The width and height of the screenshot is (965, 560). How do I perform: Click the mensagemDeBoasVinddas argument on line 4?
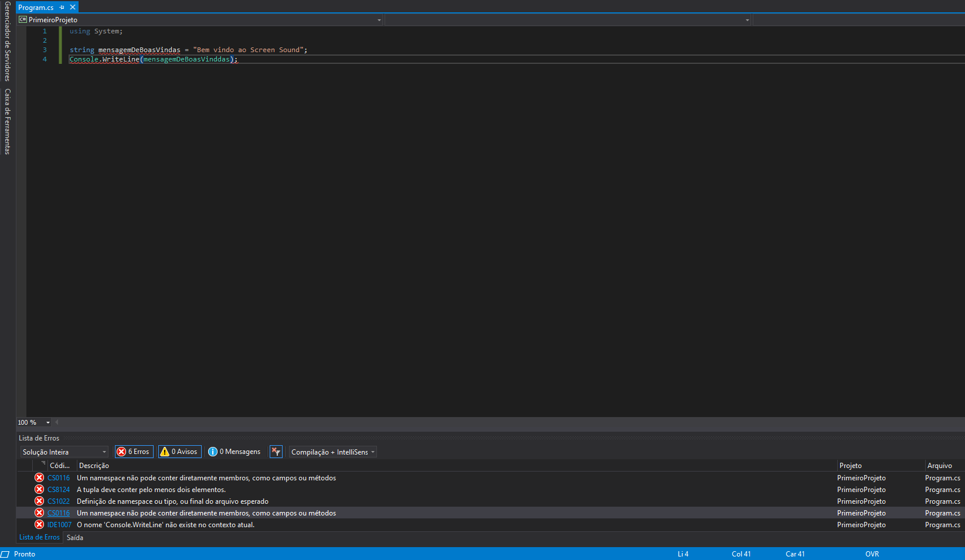(x=186, y=59)
